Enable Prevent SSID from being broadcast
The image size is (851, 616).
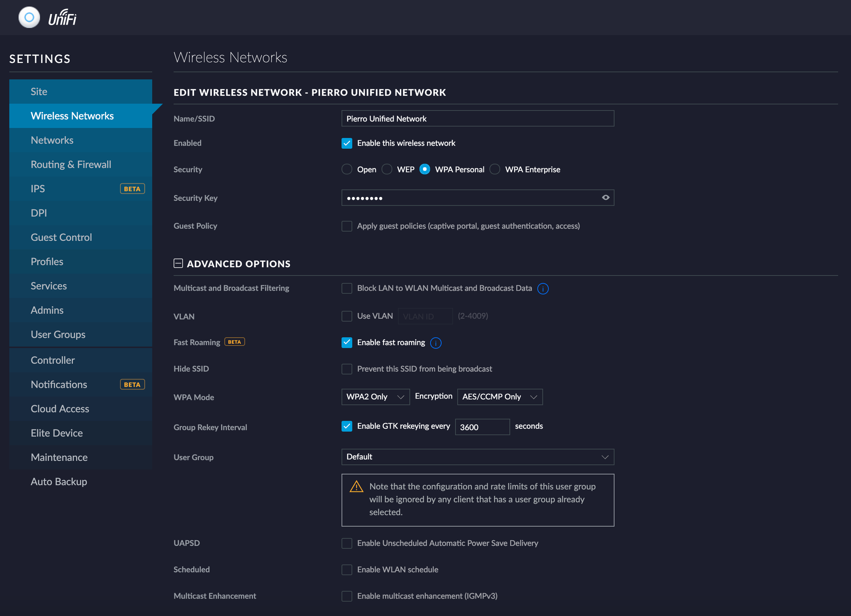point(347,369)
